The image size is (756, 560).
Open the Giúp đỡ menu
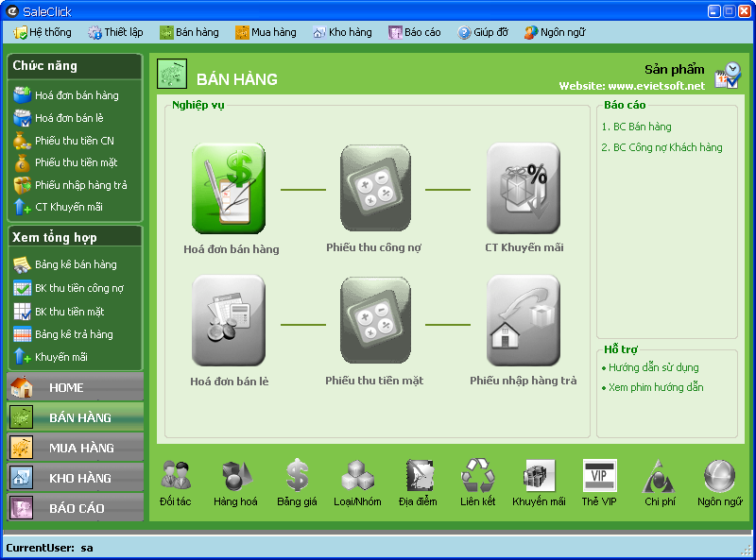click(483, 32)
